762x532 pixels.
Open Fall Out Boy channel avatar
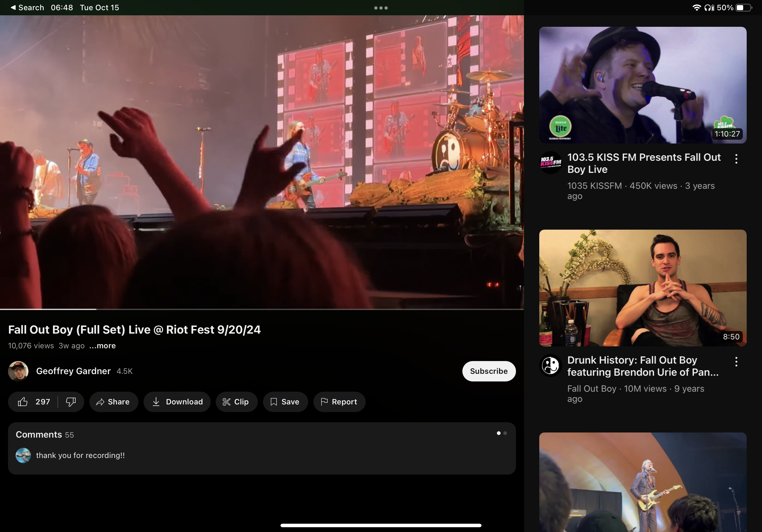(x=550, y=366)
